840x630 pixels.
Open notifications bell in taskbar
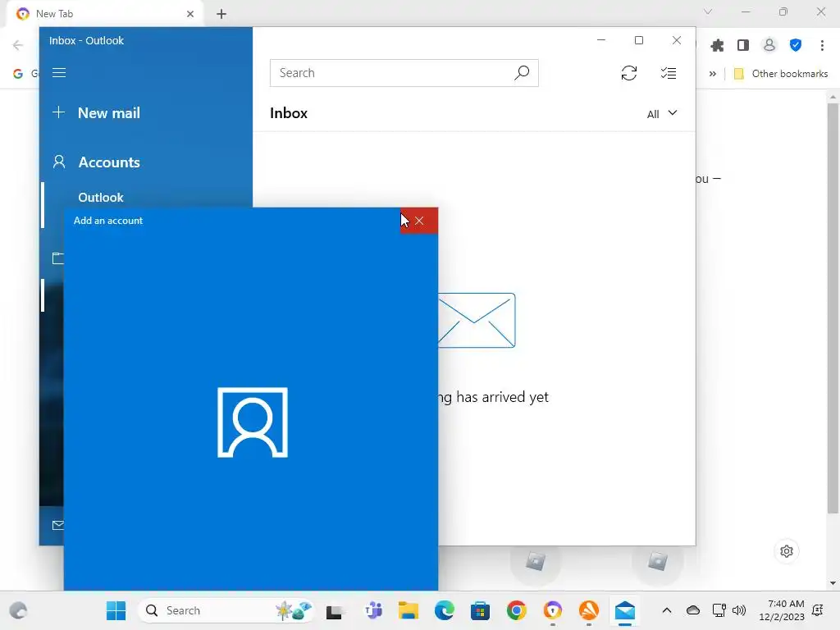click(818, 610)
